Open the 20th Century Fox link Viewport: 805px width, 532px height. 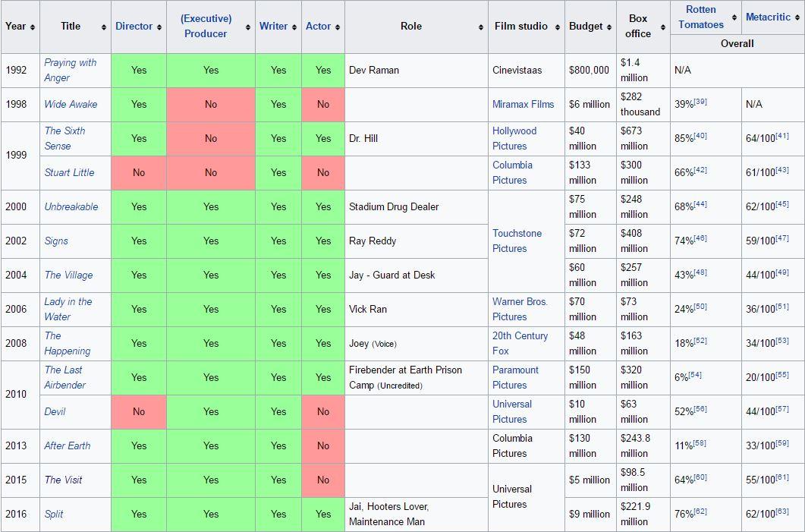point(520,343)
